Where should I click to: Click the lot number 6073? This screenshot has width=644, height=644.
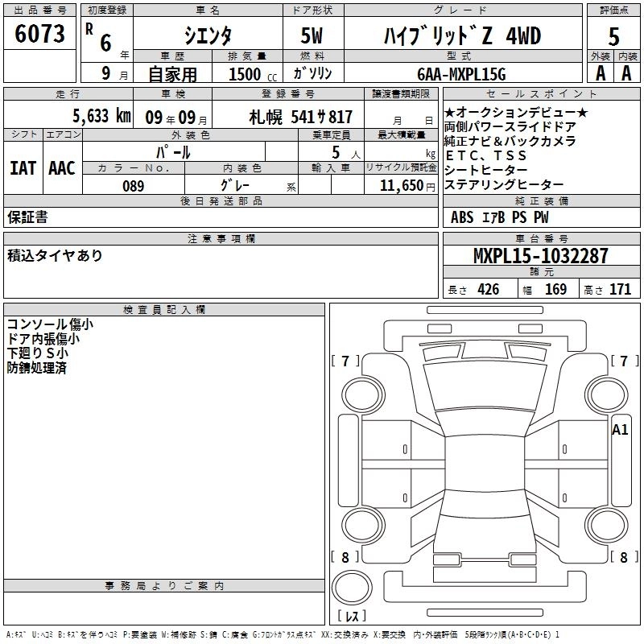pos(41,35)
